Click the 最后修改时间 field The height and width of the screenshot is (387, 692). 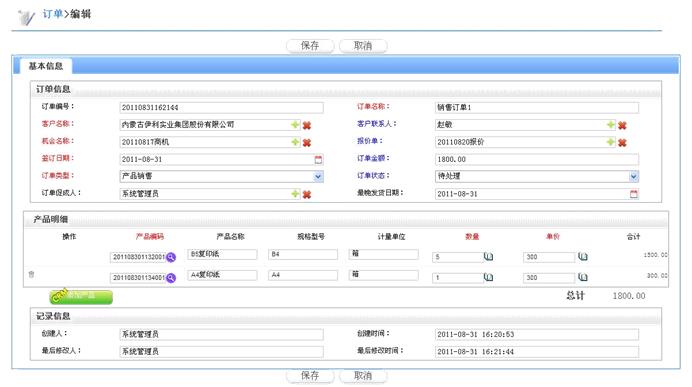[x=537, y=352]
